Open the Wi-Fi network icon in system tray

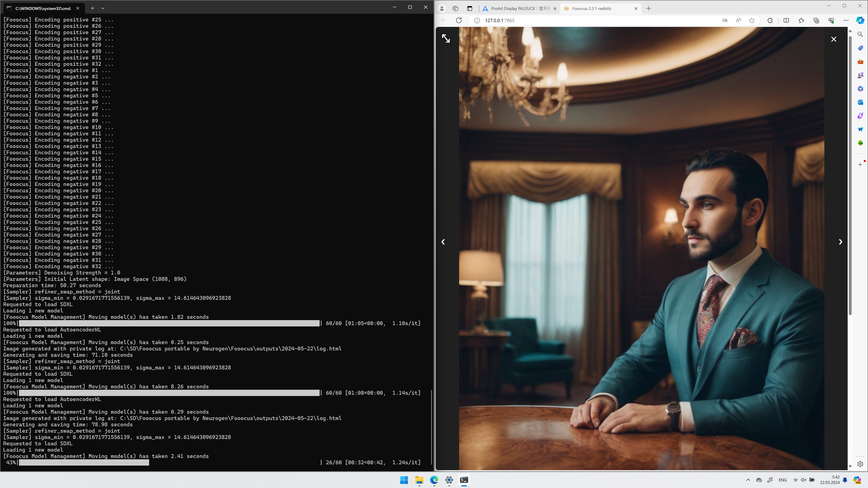pos(796,480)
